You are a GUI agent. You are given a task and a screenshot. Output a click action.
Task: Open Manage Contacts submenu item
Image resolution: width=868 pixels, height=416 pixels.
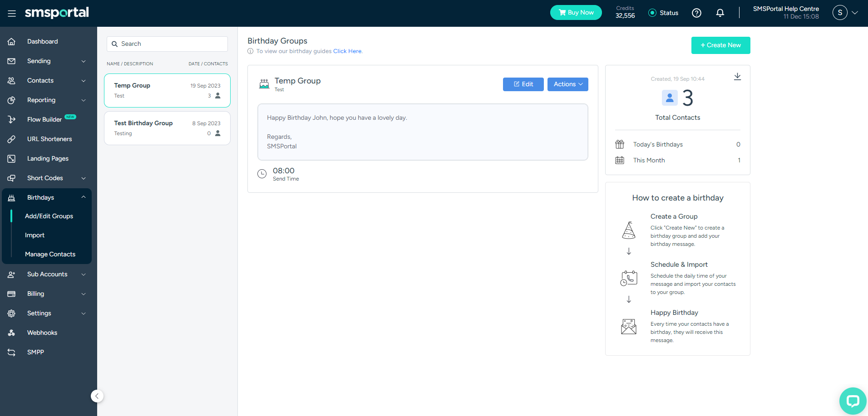pyautogui.click(x=50, y=254)
